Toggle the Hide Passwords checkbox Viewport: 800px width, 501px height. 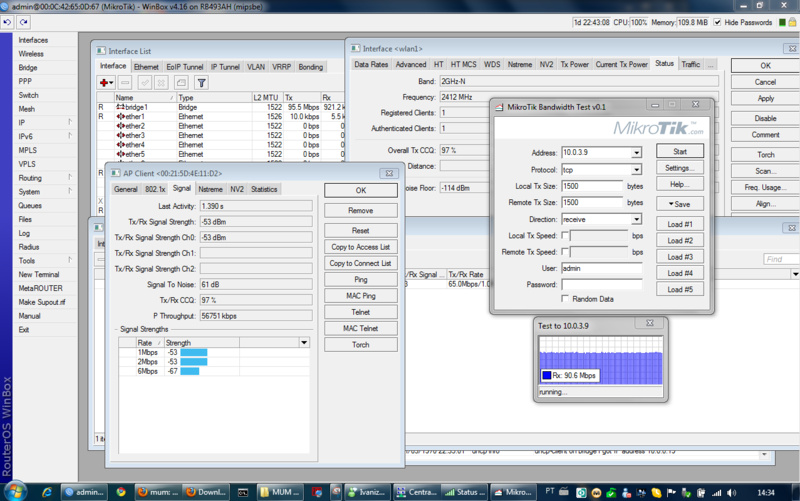pos(718,22)
